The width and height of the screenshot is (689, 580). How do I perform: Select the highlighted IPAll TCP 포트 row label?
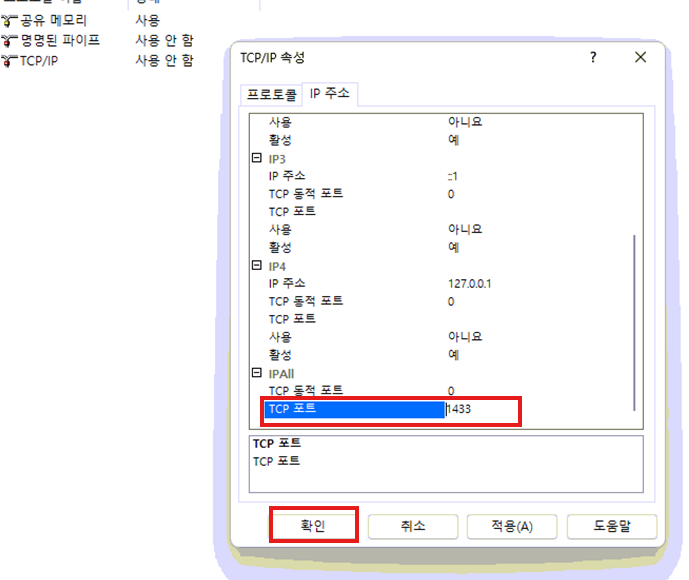click(x=354, y=409)
